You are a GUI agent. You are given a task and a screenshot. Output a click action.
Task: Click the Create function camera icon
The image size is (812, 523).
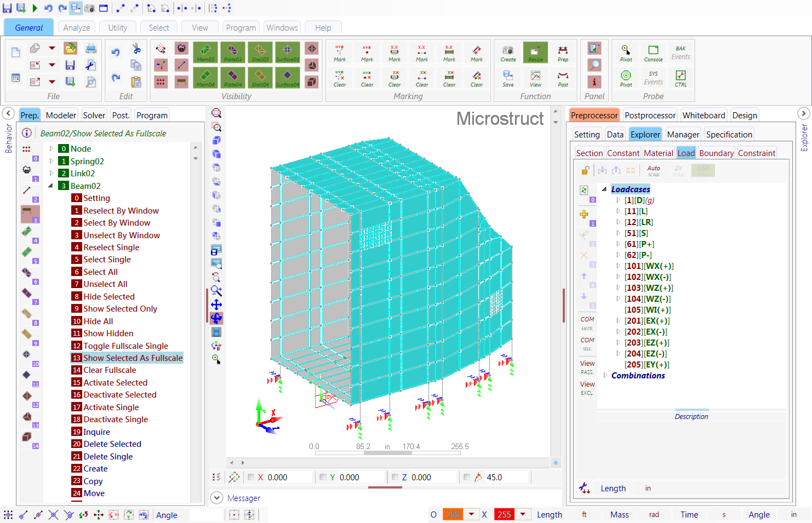point(508,53)
